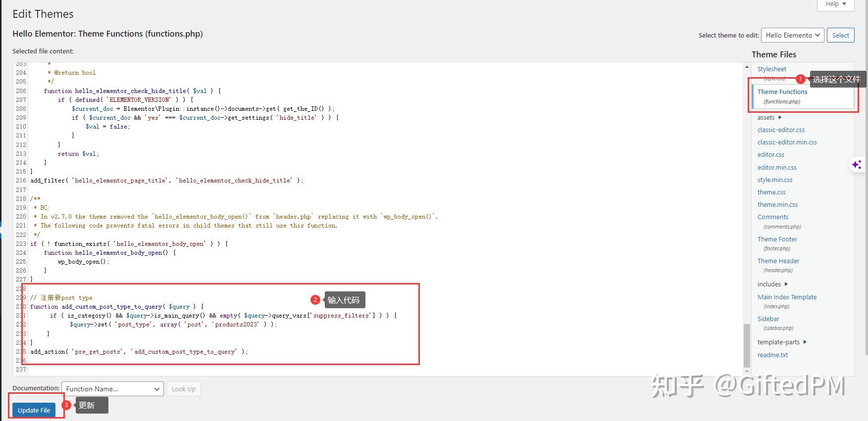The width and height of the screenshot is (868, 421).
Task: Open theme.min.css file
Action: 777,205
